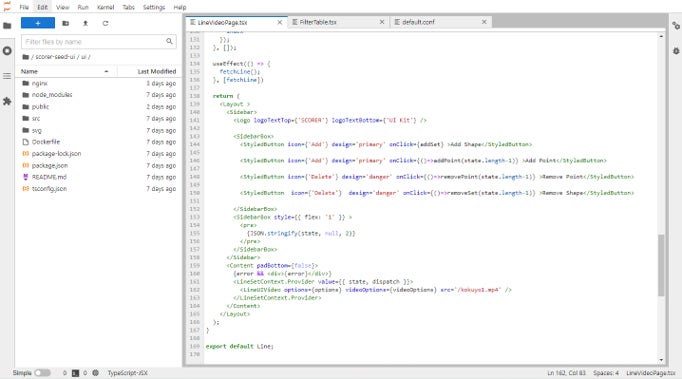682x379 pixels.
Task: Refresh the file list icon
Action: [105, 23]
